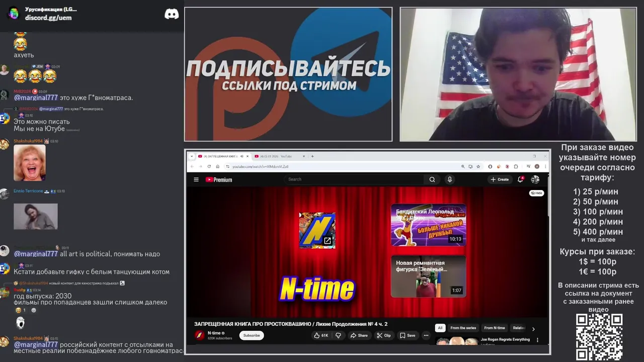Start voice search with the microphone icon
Image resolution: width=644 pixels, height=362 pixels.
click(450, 179)
